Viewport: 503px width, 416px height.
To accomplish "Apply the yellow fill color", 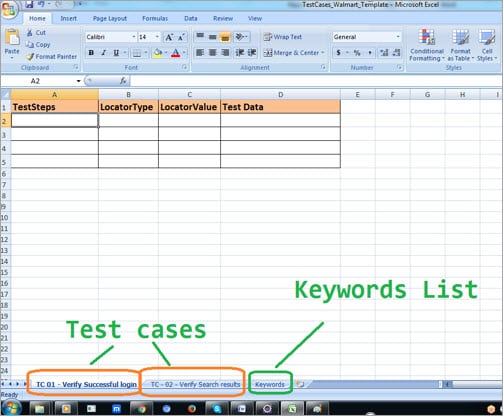I will tap(158, 53).
